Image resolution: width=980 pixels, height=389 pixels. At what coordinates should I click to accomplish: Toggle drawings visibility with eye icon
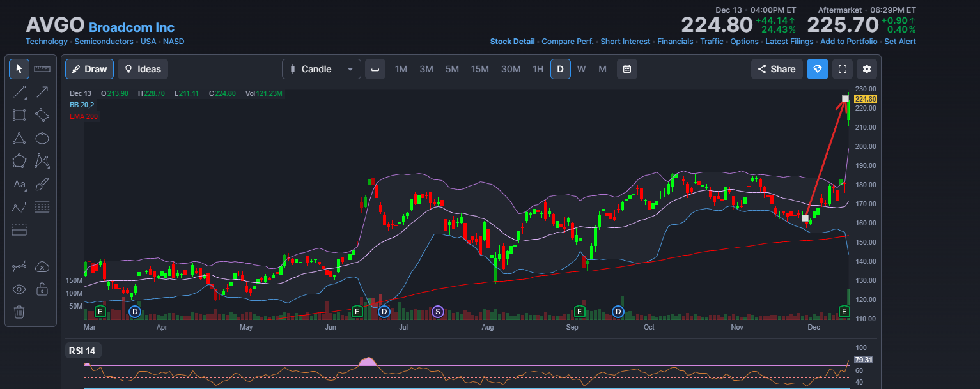pyautogui.click(x=19, y=289)
